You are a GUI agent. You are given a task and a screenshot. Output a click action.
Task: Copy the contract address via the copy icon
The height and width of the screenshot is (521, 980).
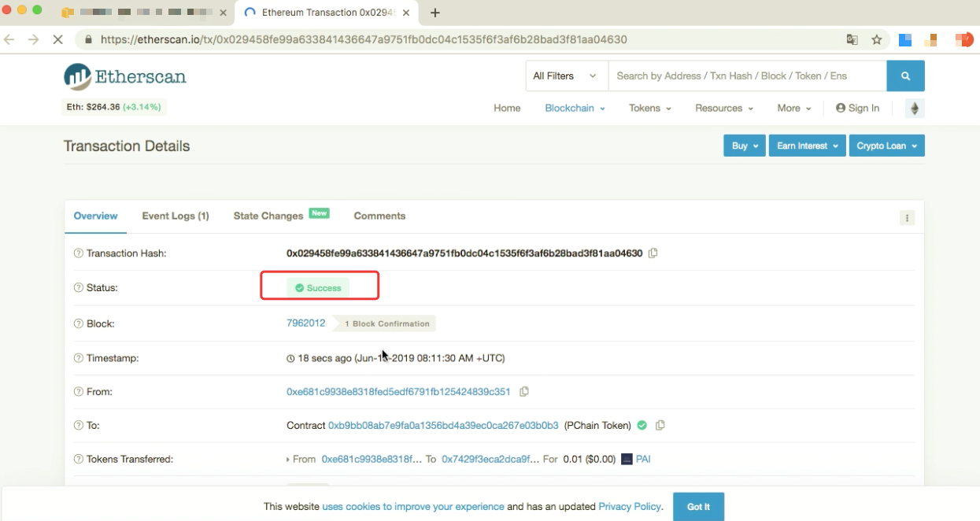660,425
